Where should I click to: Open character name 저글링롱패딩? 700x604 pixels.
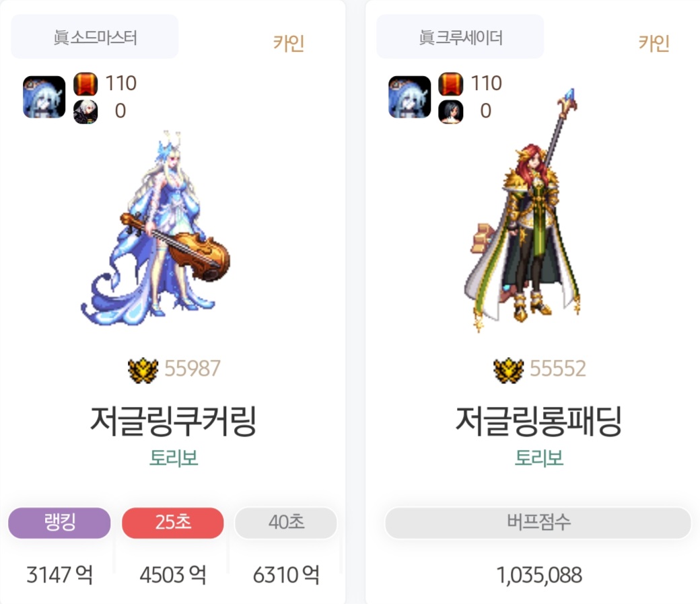(538, 421)
